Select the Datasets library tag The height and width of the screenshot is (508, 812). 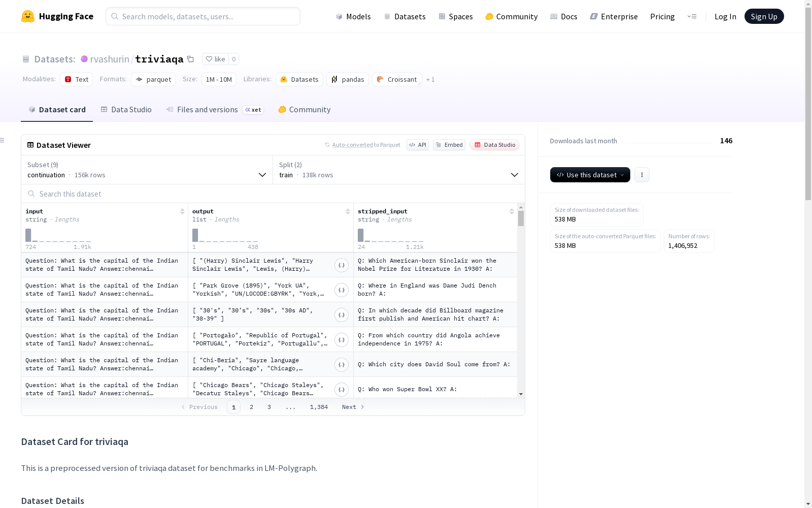click(299, 79)
